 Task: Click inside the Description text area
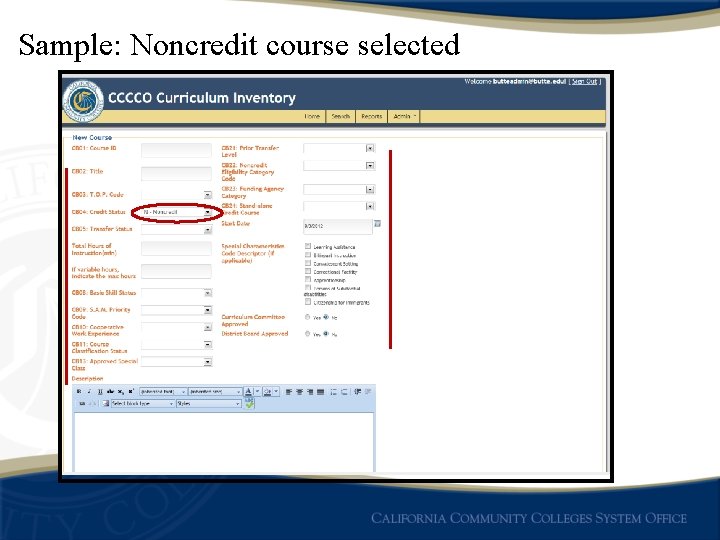click(224, 442)
